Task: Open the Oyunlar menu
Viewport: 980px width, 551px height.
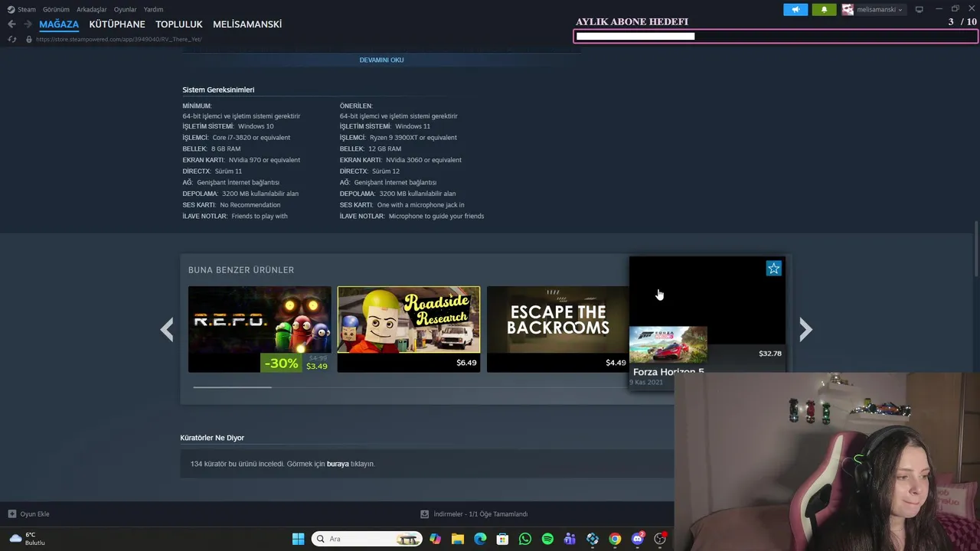Action: click(x=126, y=10)
